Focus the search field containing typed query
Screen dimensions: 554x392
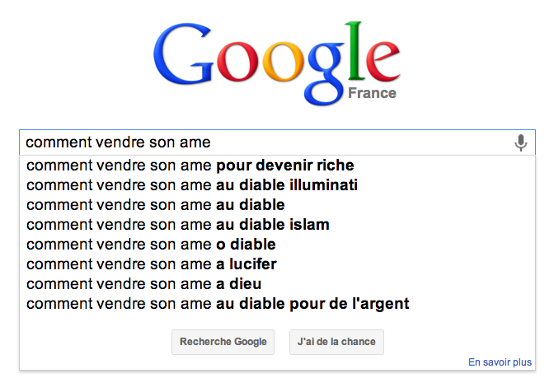click(x=277, y=142)
